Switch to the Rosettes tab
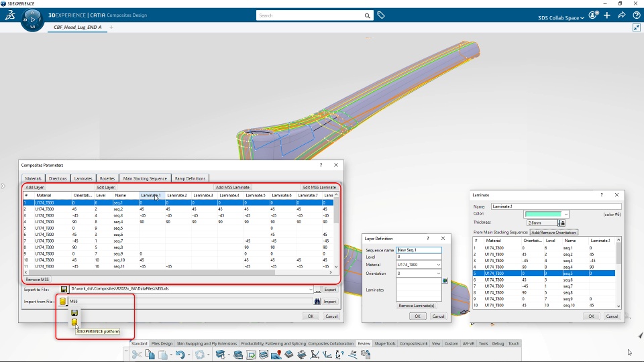Viewport: 644px width, 362px height. [x=107, y=178]
